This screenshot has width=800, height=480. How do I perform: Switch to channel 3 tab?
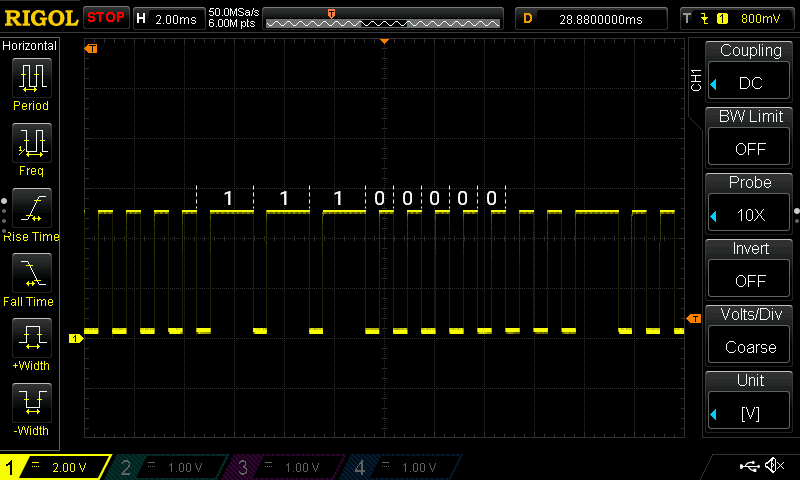pos(285,467)
